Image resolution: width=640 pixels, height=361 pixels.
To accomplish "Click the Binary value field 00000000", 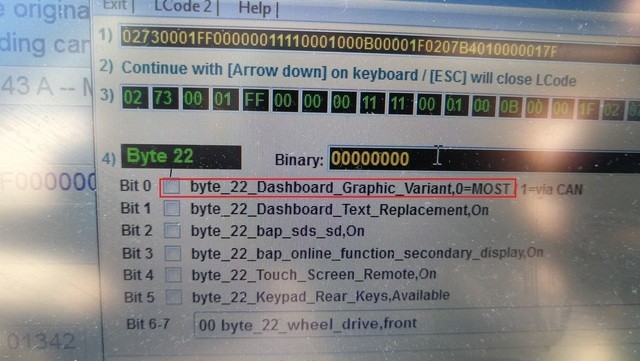I will [484, 159].
